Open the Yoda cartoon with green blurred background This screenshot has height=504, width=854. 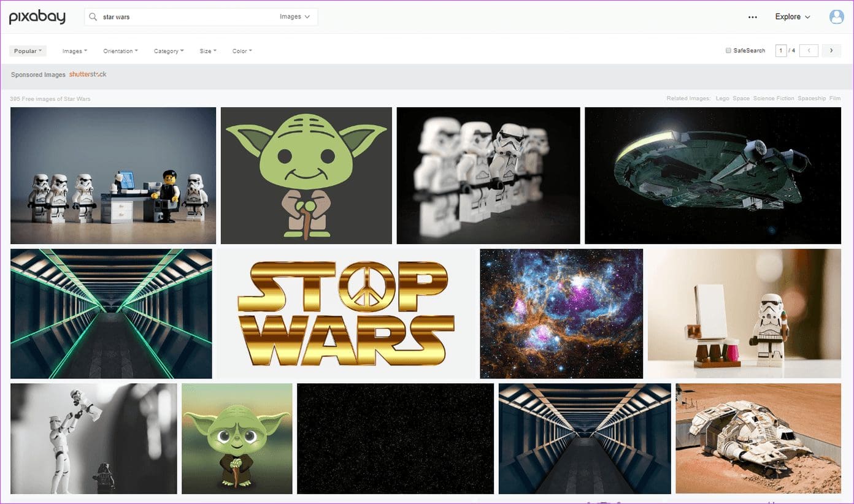coord(237,438)
